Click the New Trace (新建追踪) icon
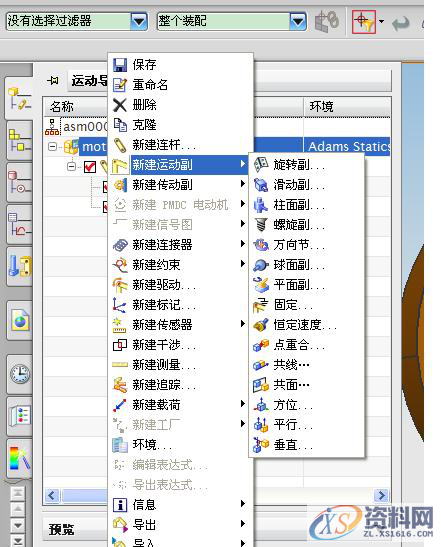Viewport: 441px width, 547px height. (x=120, y=385)
